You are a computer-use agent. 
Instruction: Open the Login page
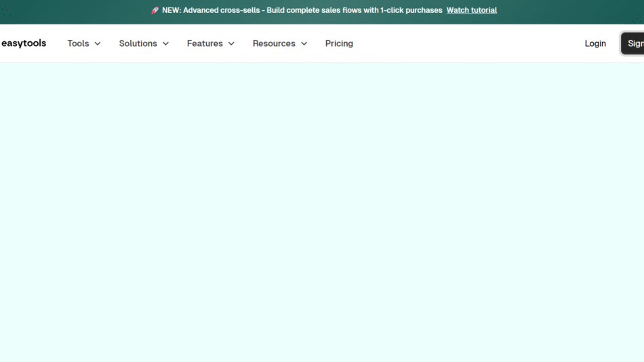[x=595, y=43]
